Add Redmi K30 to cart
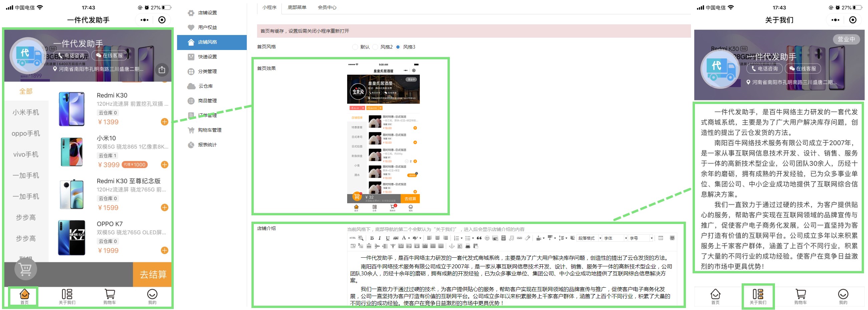Image resolution: width=868 pixels, height=310 pixels. coord(164,122)
